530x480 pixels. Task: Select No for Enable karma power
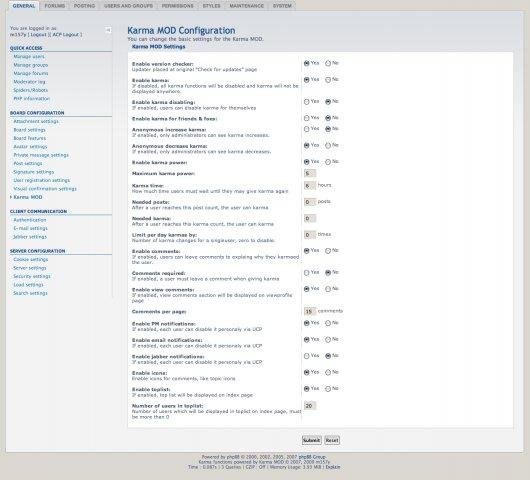(328, 162)
